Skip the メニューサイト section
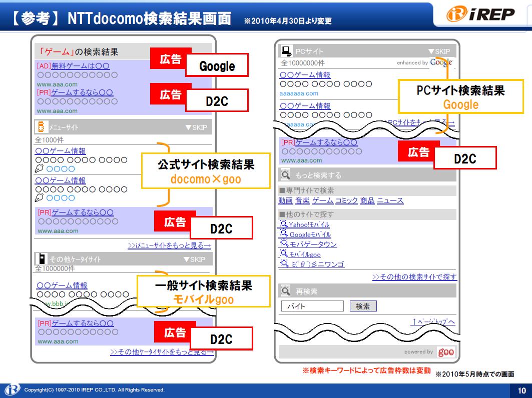 point(197,127)
